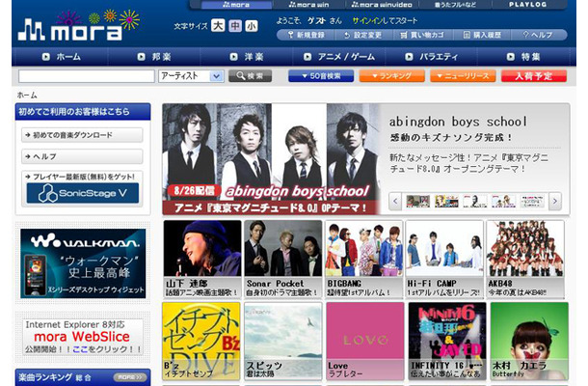Screen dimensions: 588x386
Task: Set text size to small (小)
Action: 252,26
